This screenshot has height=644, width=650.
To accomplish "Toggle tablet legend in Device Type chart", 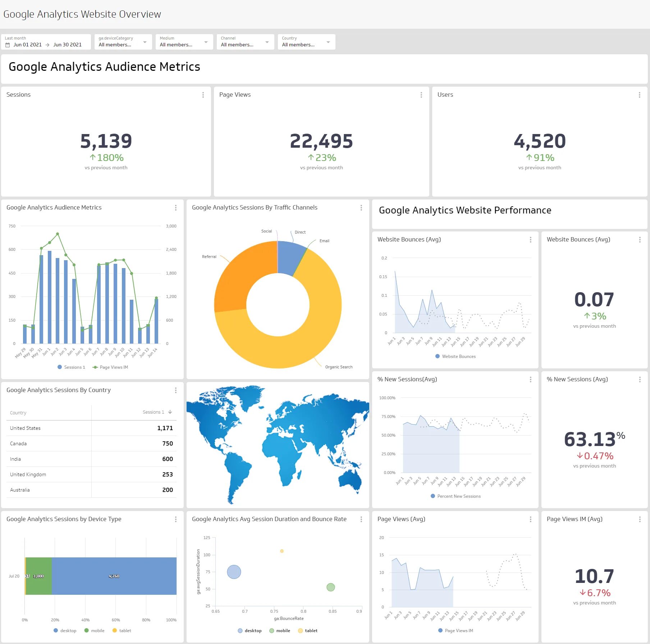I will (122, 631).
